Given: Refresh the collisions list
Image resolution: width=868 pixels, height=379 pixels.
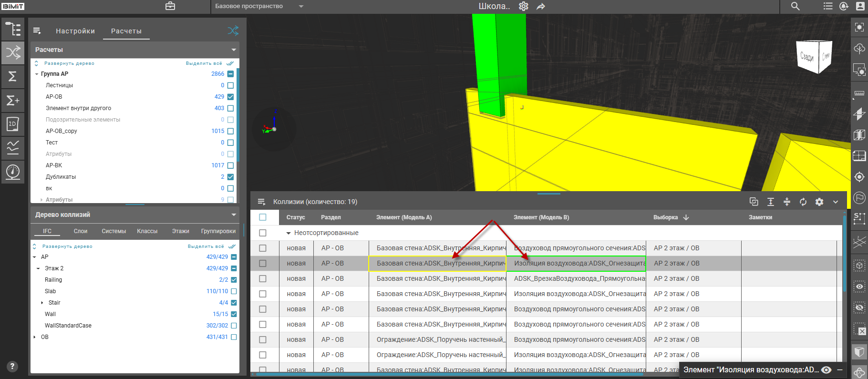Looking at the screenshot, I should 803,202.
